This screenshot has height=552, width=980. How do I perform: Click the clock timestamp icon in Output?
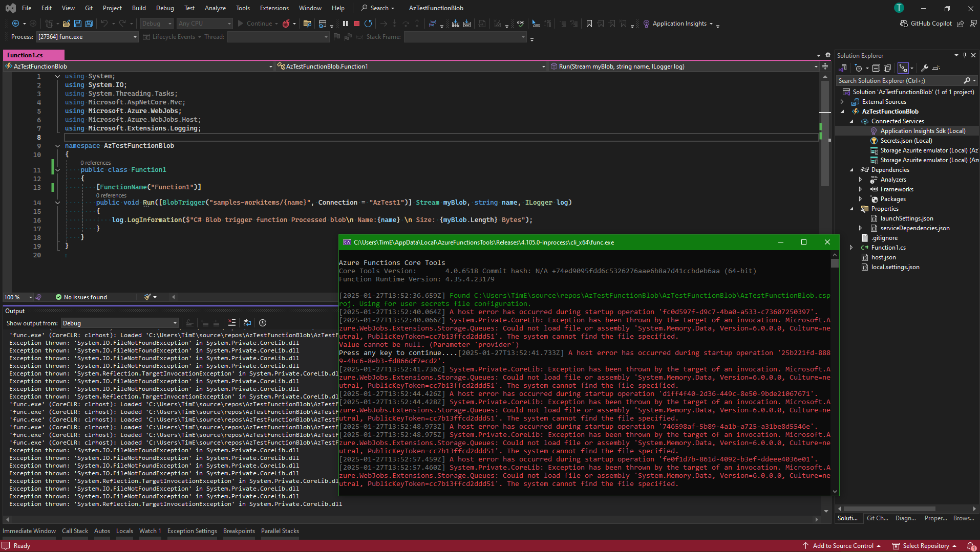click(263, 323)
